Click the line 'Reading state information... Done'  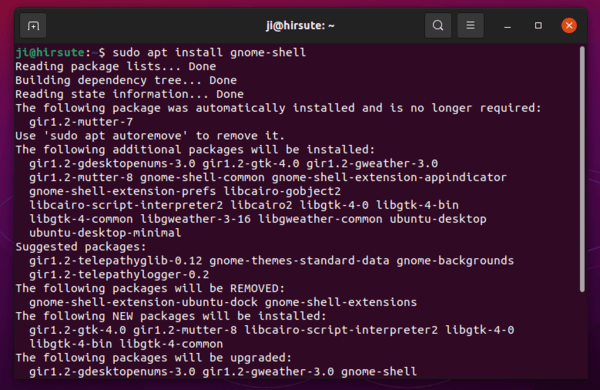[x=129, y=94]
